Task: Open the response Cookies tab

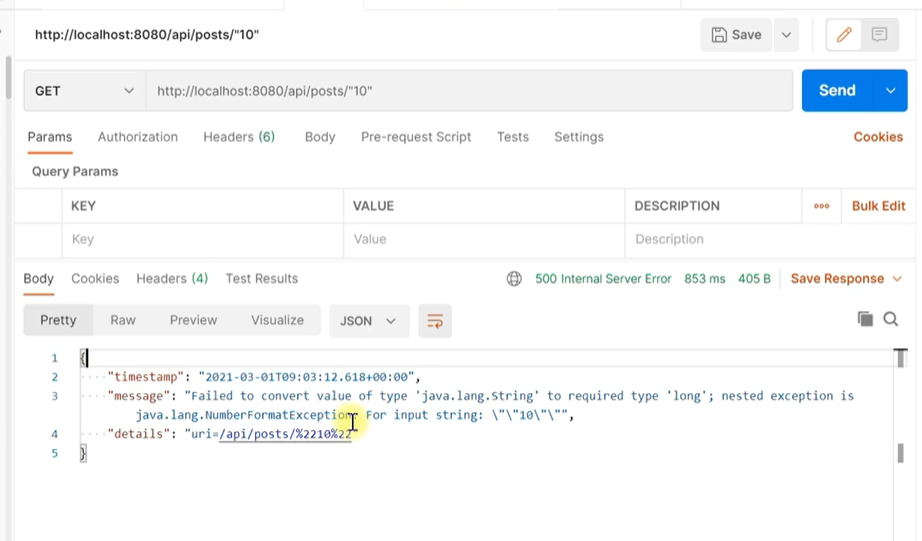Action: click(95, 279)
